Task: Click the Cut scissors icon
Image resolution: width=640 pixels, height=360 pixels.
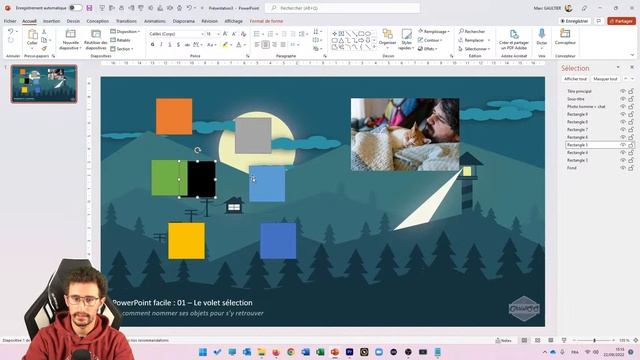Action: 44,31
